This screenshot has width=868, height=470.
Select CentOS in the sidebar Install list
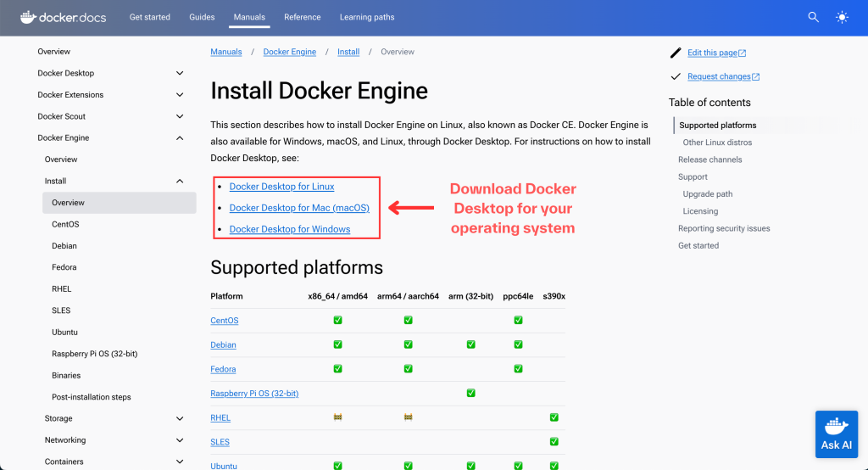(65, 224)
